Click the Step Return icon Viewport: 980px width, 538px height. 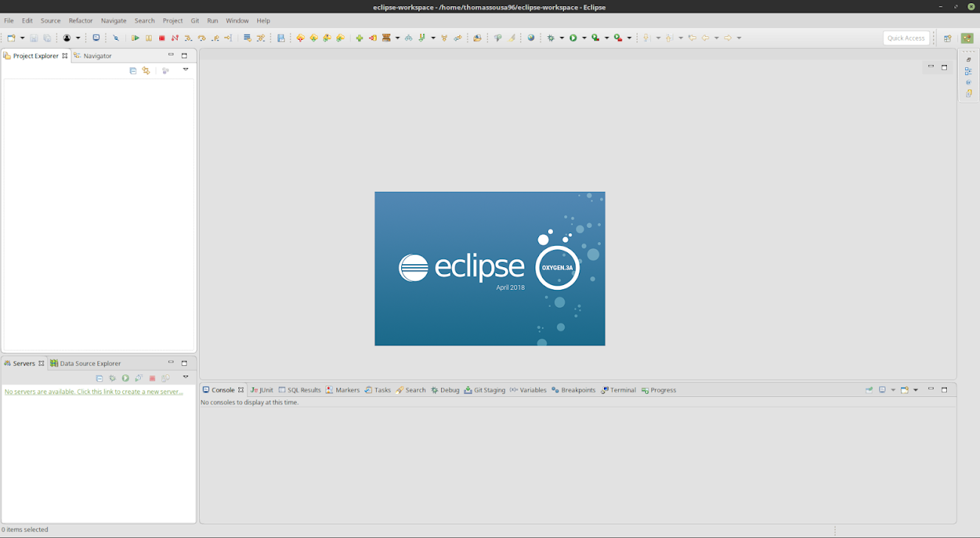coord(215,38)
